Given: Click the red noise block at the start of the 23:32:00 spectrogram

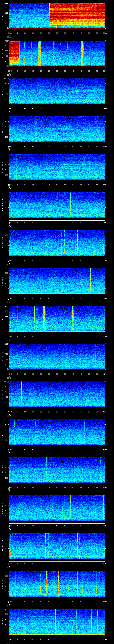Looking at the screenshot, I should (x=14, y=53).
